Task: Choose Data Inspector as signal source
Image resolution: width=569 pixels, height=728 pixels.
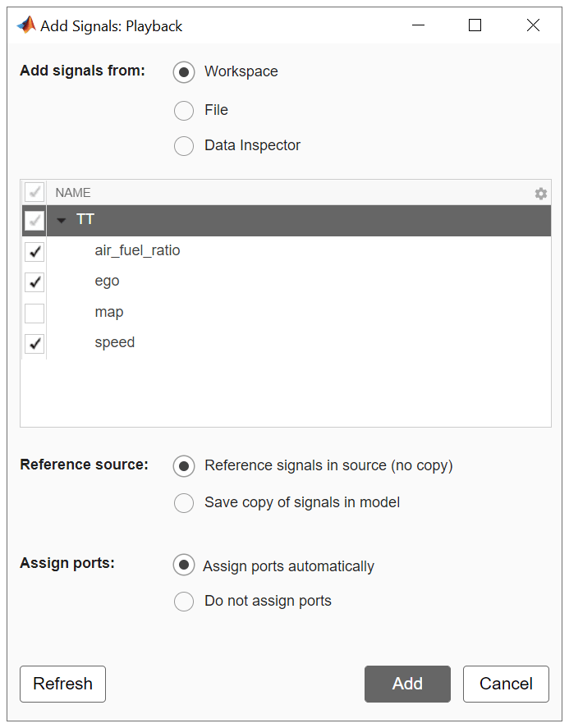Action: point(184,146)
